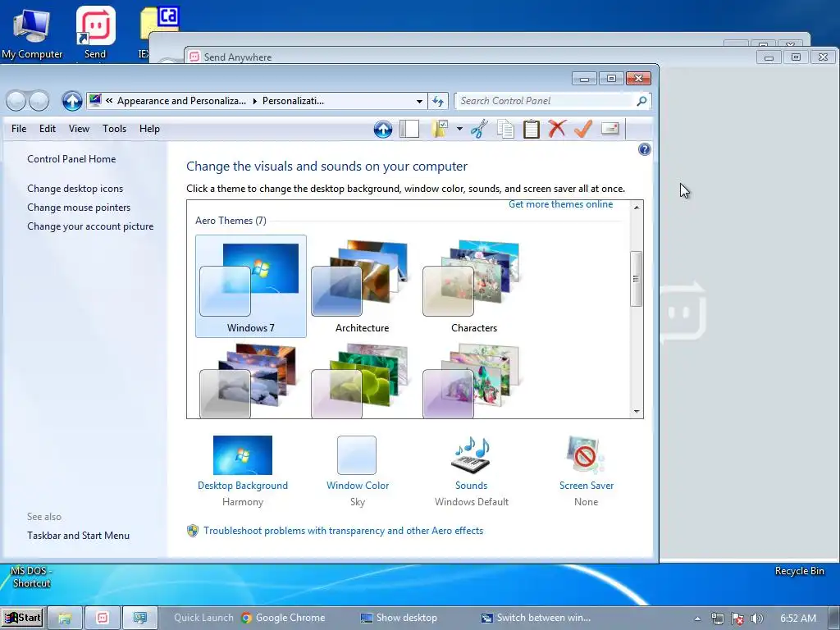Image resolution: width=840 pixels, height=630 pixels.
Task: Click the Copy toolbar icon
Action: click(x=505, y=129)
